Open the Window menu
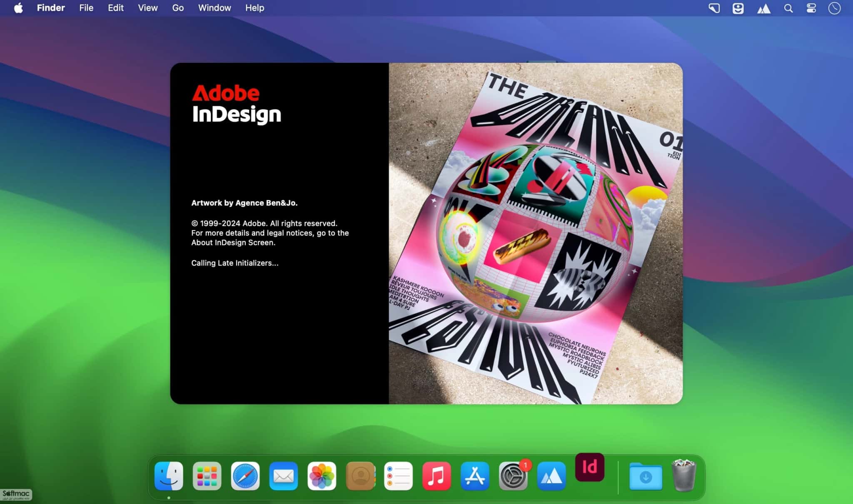This screenshot has height=504, width=853. 214,8
